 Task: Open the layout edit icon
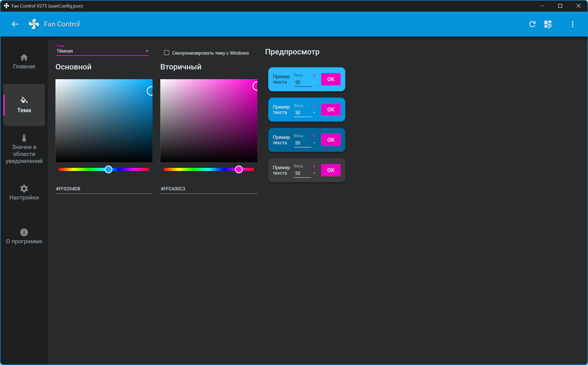548,24
